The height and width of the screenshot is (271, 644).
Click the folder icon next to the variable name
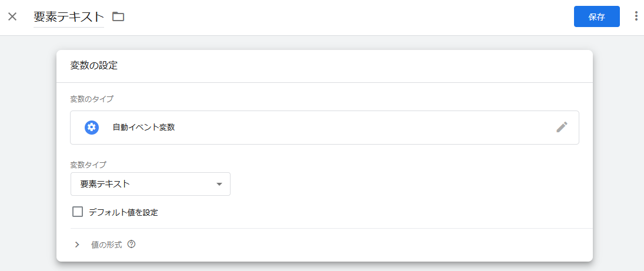pos(118,17)
